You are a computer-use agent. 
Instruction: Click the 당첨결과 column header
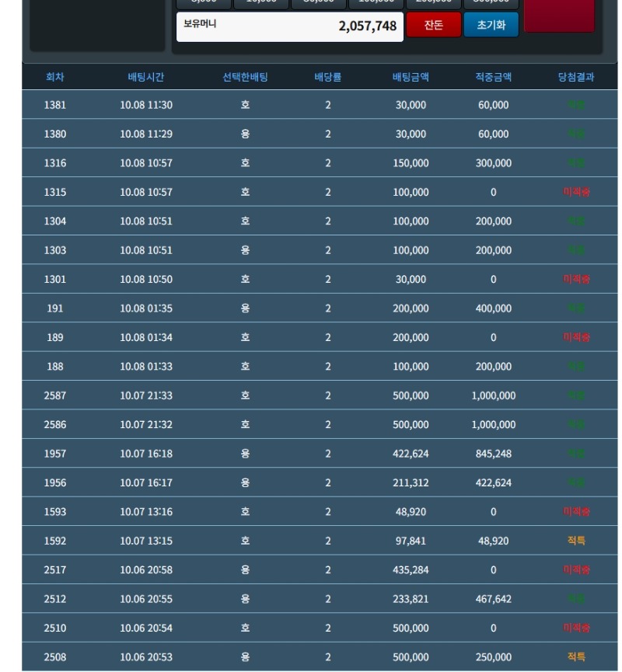576,77
